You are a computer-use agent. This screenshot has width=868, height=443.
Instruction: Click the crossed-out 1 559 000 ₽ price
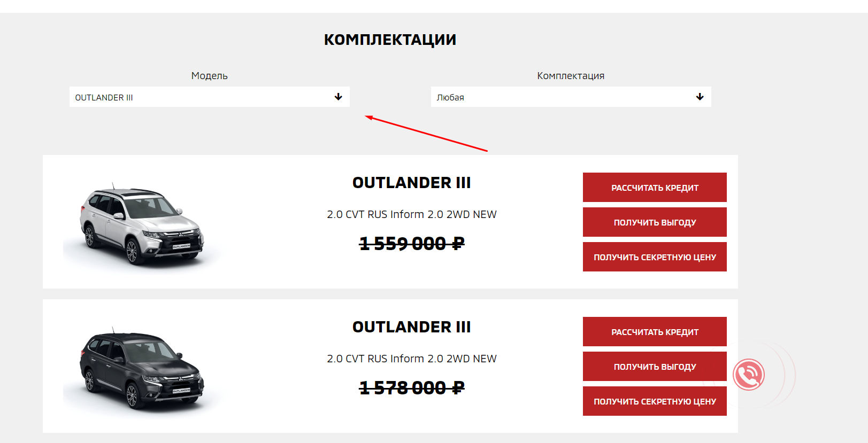tap(412, 244)
